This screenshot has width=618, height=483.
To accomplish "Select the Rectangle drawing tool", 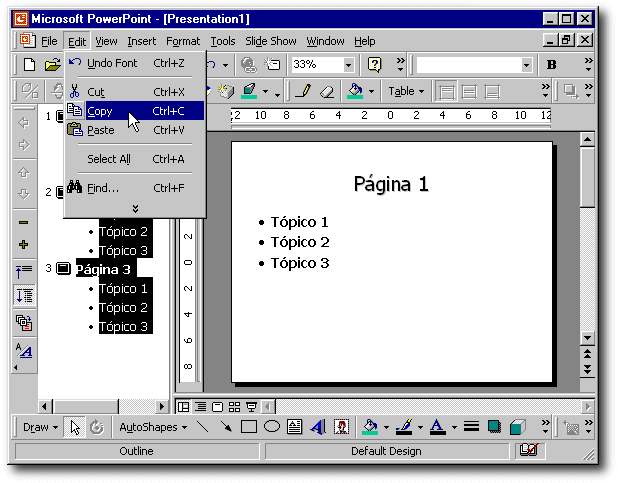I will point(249,427).
